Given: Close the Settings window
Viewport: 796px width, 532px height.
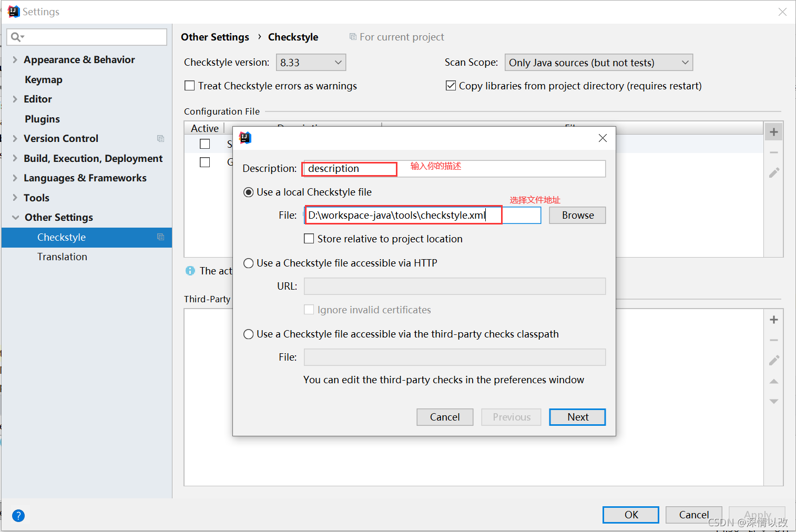Looking at the screenshot, I should coord(782,12).
